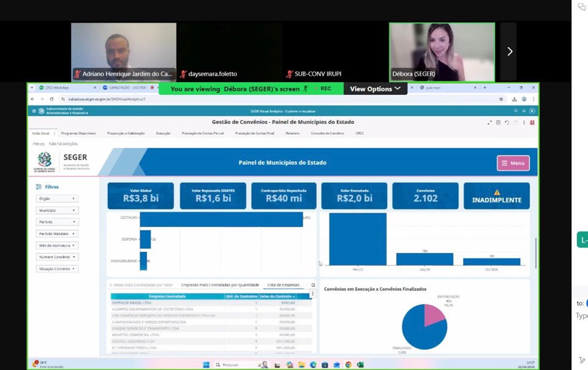Image resolution: width=588 pixels, height=370 pixels.
Task: Expand the Órgão filter dropdown
Action: pos(57,198)
